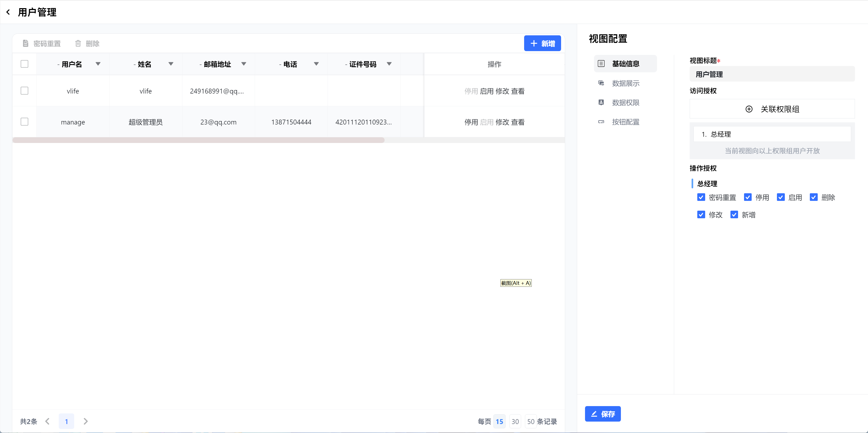This screenshot has height=433, width=868.
Task: Uncheck the 新增 permission checkbox
Action: coord(734,215)
